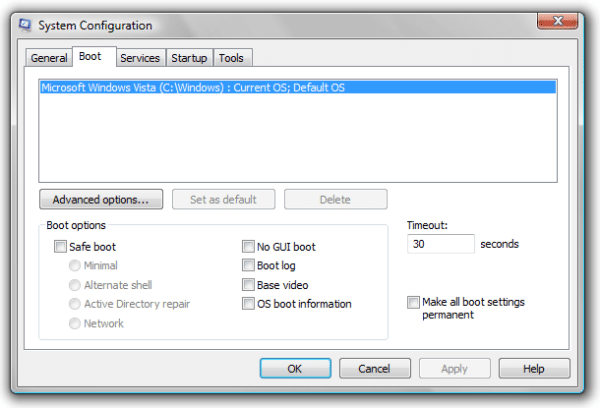Screen dimensions: 600x408
Task: Switch to the General tab
Action: [49, 58]
